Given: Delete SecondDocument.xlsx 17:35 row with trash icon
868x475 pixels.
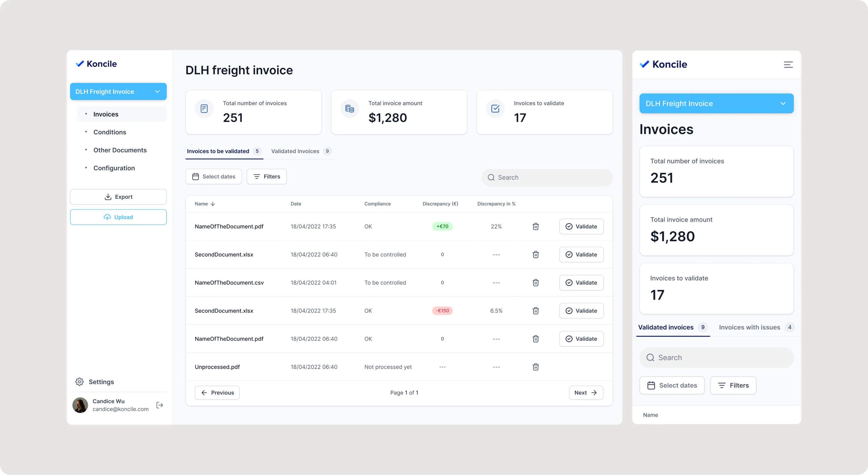Looking at the screenshot, I should [x=536, y=310].
